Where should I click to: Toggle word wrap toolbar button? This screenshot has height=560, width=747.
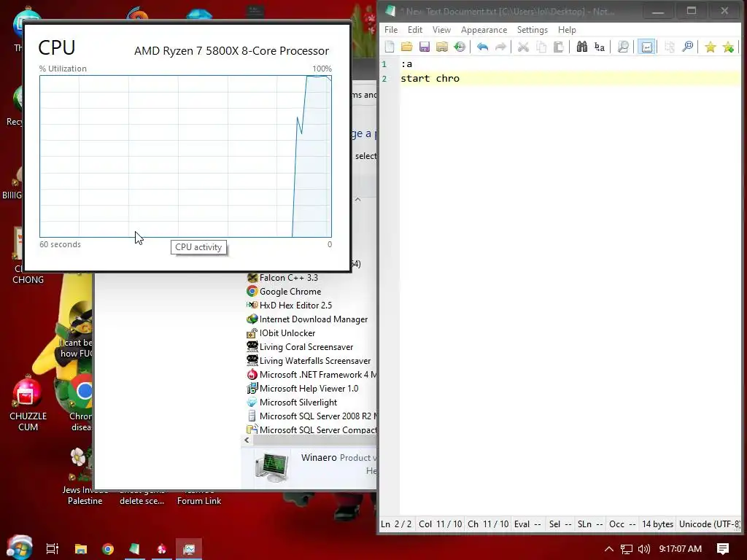pos(646,47)
